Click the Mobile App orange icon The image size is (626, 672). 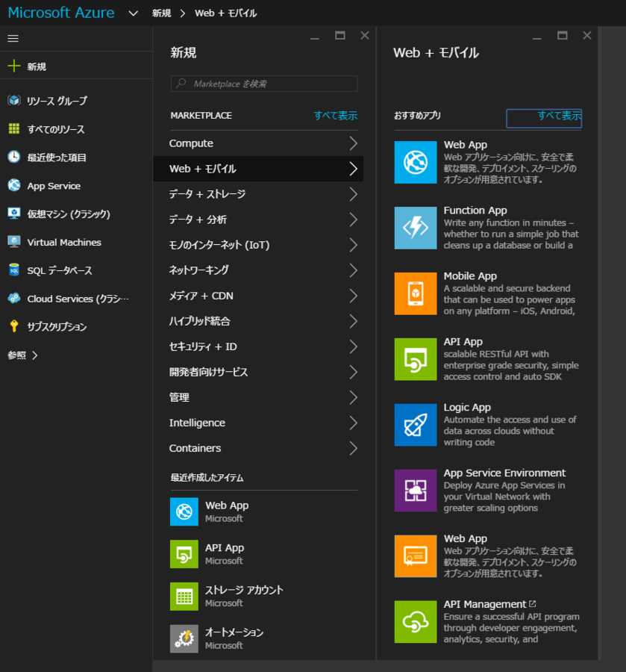click(x=416, y=293)
